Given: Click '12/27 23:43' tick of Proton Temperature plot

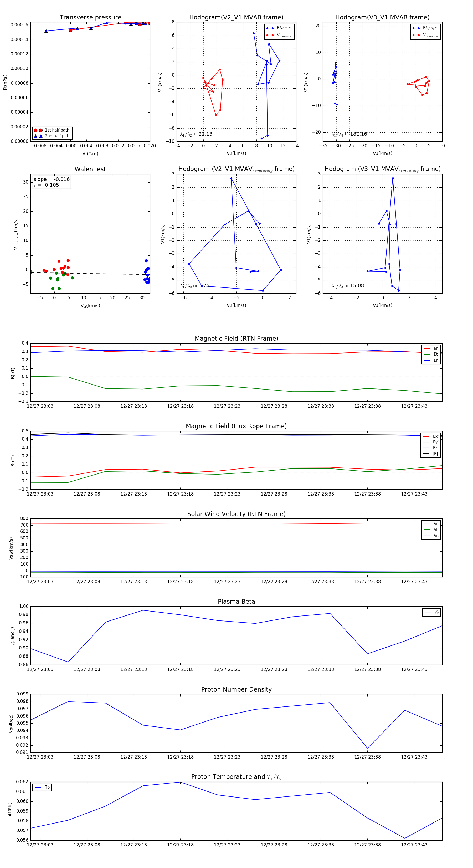Looking at the screenshot, I should coord(414,845).
